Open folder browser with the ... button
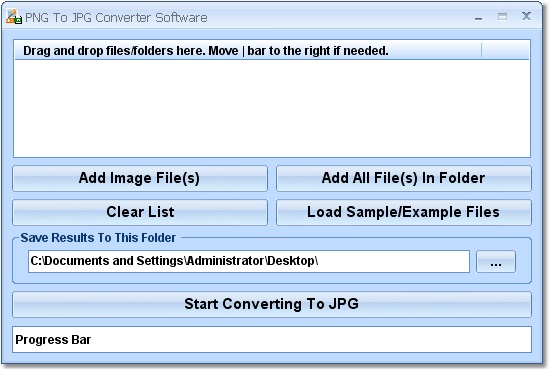 [496, 262]
